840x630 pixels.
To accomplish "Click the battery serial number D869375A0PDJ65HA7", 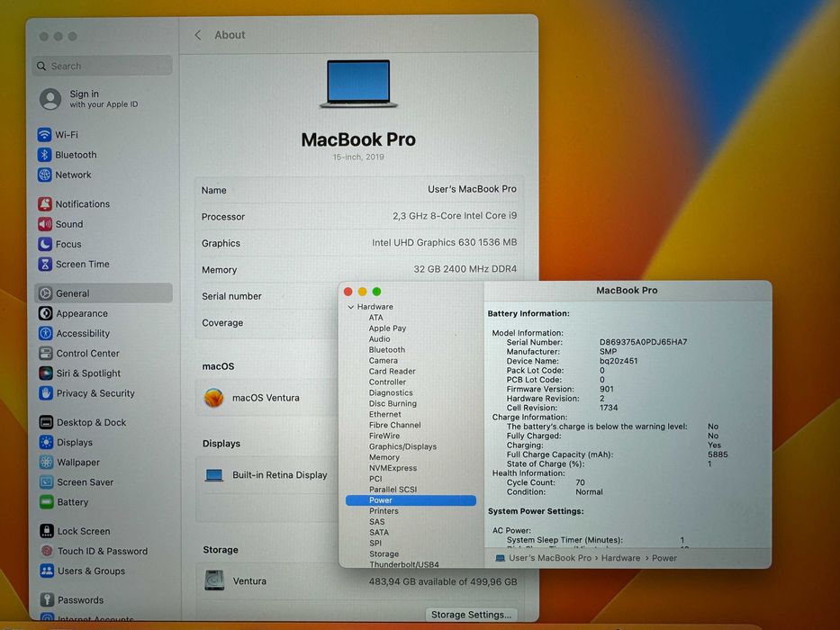I will point(643,342).
